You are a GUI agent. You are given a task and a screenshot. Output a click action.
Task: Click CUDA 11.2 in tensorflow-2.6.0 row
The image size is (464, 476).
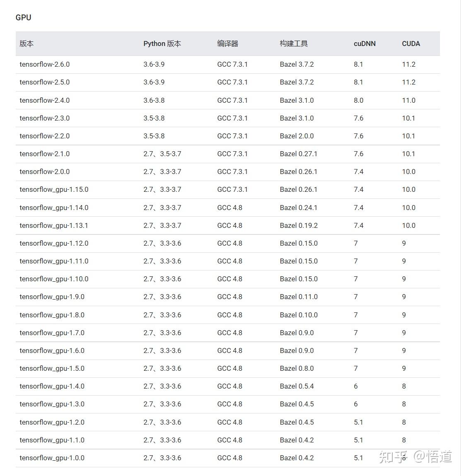click(408, 64)
